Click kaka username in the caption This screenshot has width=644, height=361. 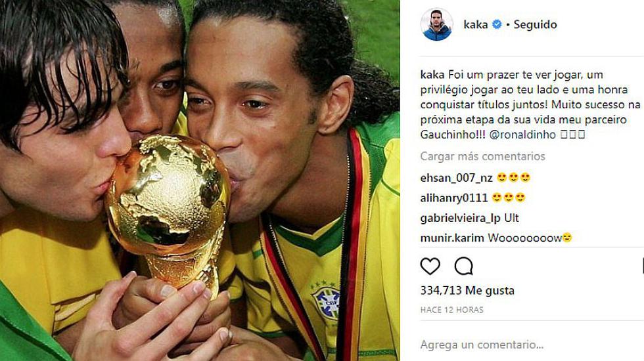tap(432, 75)
